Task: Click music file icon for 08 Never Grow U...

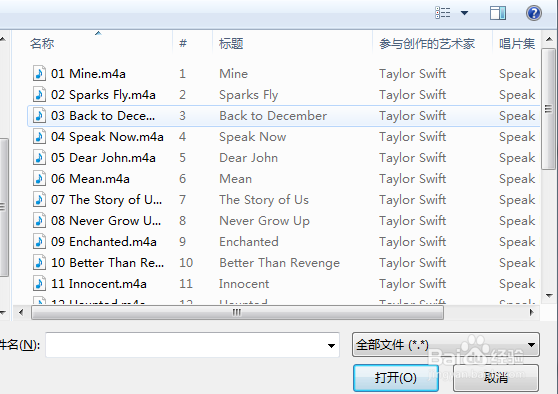Action: click(x=39, y=221)
